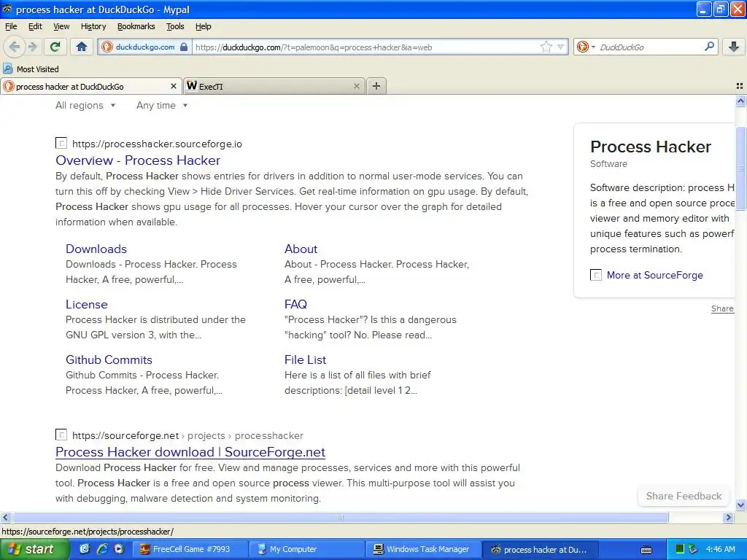Click the Safely Remove Hardware tray icon
This screenshot has height=560, width=747.
(693, 549)
